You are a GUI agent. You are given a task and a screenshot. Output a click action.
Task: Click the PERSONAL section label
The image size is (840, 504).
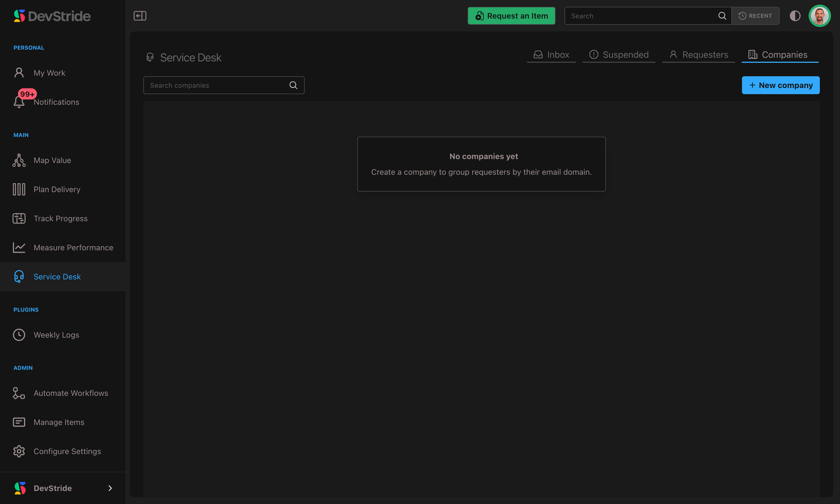point(29,48)
